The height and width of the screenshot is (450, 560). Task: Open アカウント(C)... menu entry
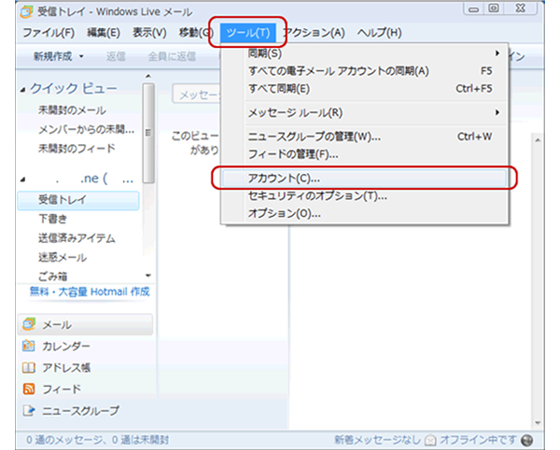coord(364,178)
